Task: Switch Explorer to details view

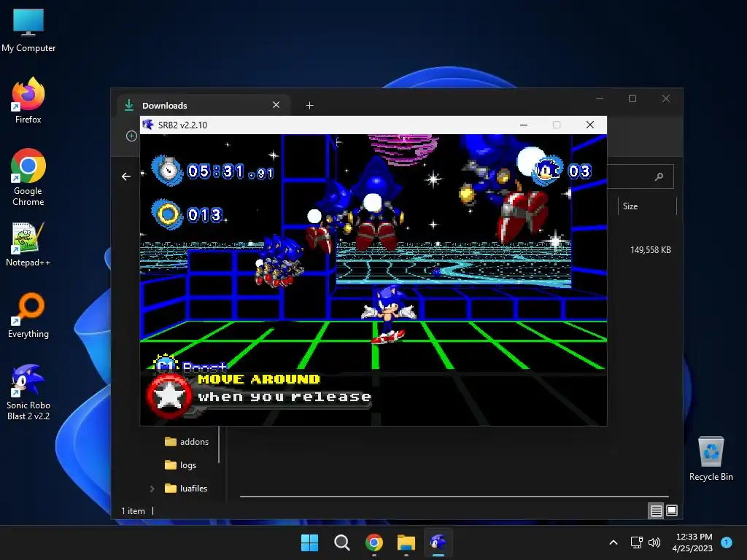Action: [x=656, y=511]
